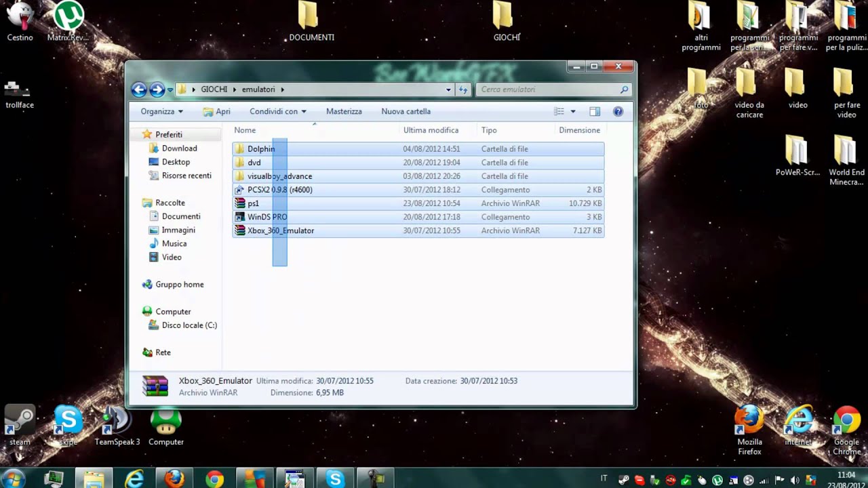This screenshot has width=868, height=488.
Task: Open the Video library
Action: (x=172, y=257)
